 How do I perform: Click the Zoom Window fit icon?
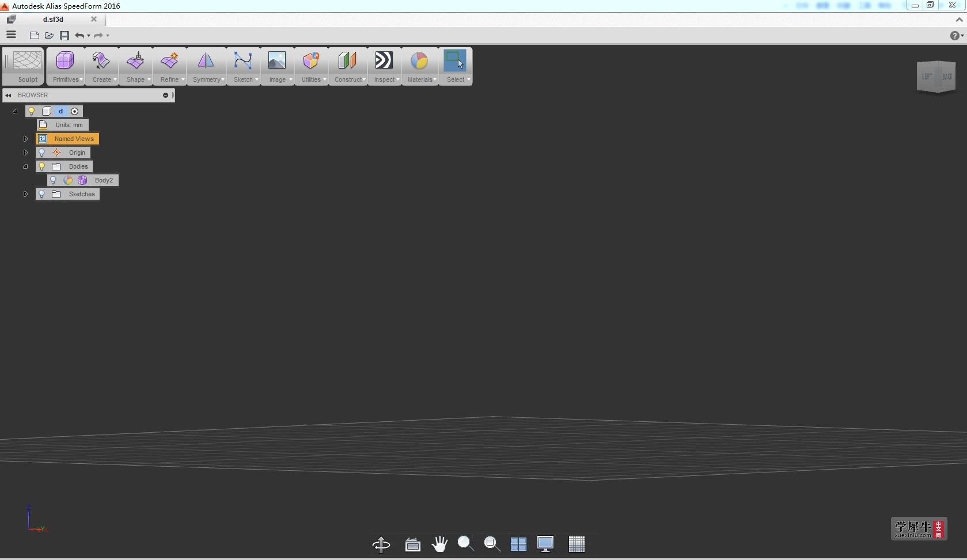(492, 544)
